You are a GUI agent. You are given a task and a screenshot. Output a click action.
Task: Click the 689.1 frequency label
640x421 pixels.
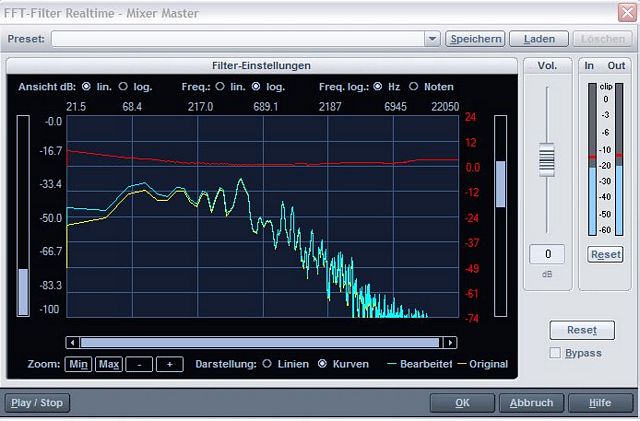pyautogui.click(x=265, y=107)
